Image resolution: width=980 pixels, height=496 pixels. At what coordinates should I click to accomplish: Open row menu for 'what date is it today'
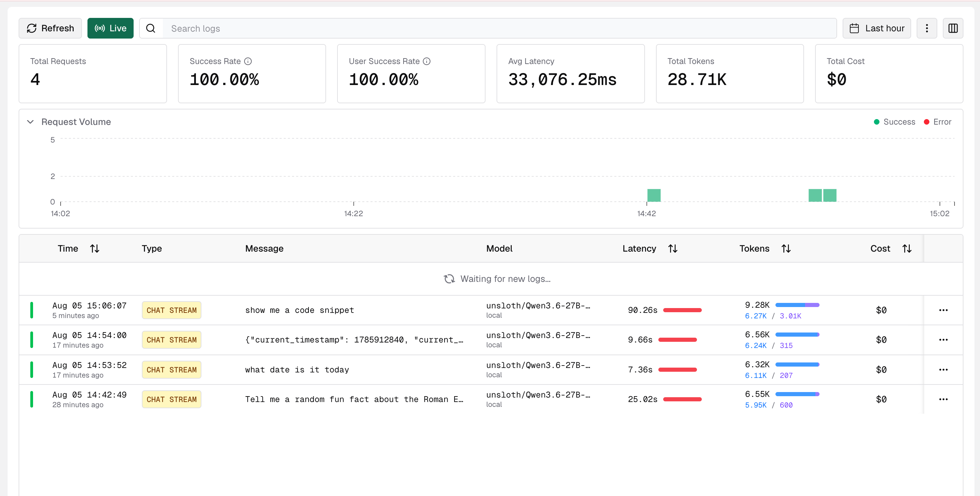943,370
